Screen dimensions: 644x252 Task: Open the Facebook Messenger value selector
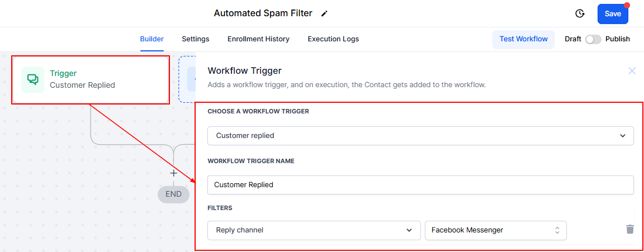pos(495,230)
